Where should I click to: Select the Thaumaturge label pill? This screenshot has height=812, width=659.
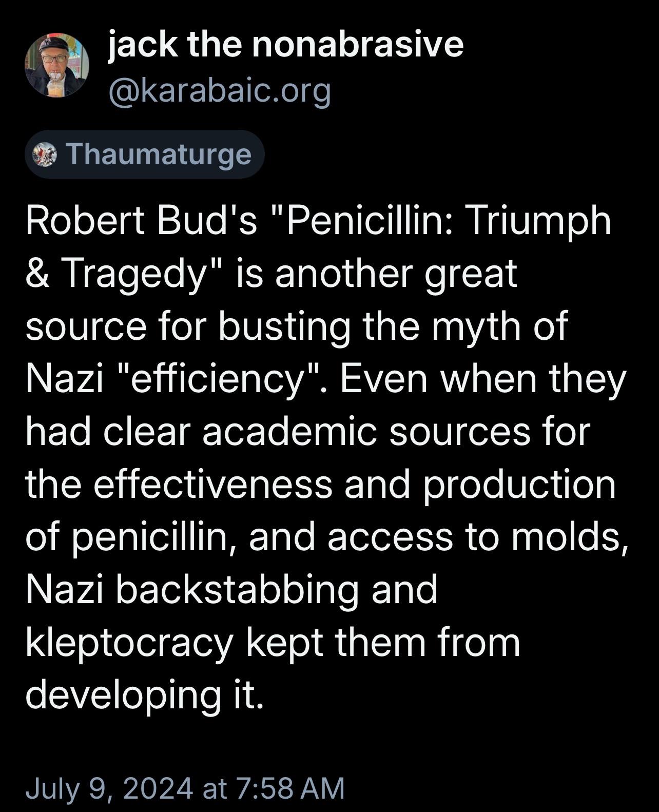pos(145,154)
